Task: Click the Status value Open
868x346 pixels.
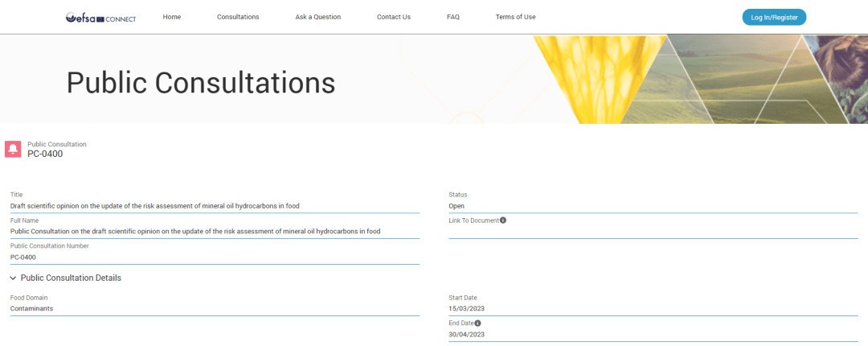Action: pos(457,206)
